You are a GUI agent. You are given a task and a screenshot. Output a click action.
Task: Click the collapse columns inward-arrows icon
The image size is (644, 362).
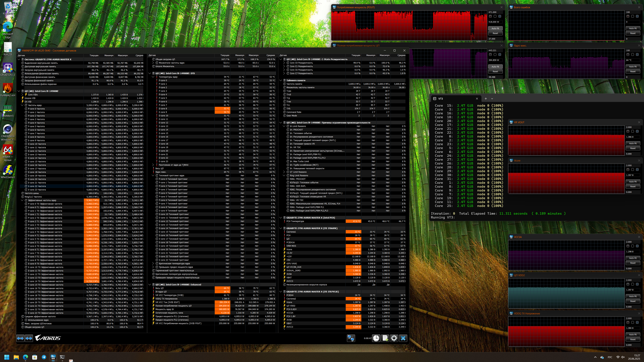coord(29,338)
